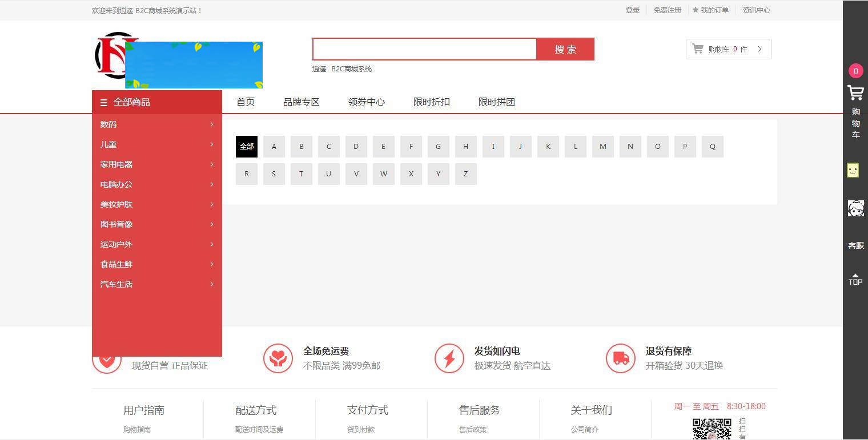The image size is (868, 440).
Task: Click the heart icon for 全场免运费
Action: pos(278,358)
